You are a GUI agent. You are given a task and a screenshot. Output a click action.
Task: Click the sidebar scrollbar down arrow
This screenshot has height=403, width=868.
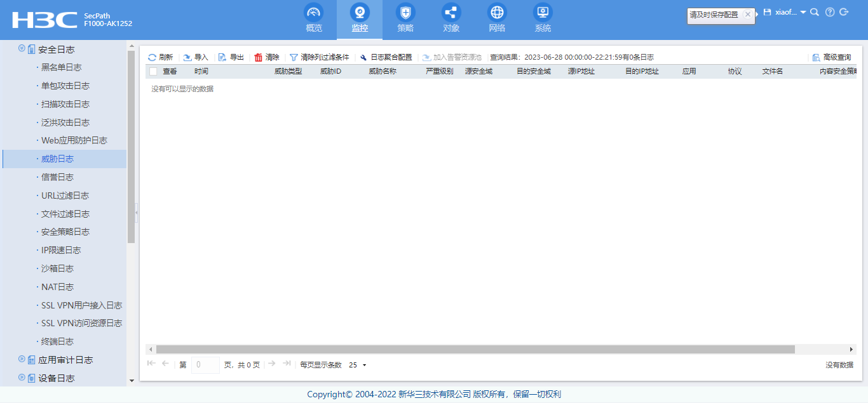[x=132, y=381]
